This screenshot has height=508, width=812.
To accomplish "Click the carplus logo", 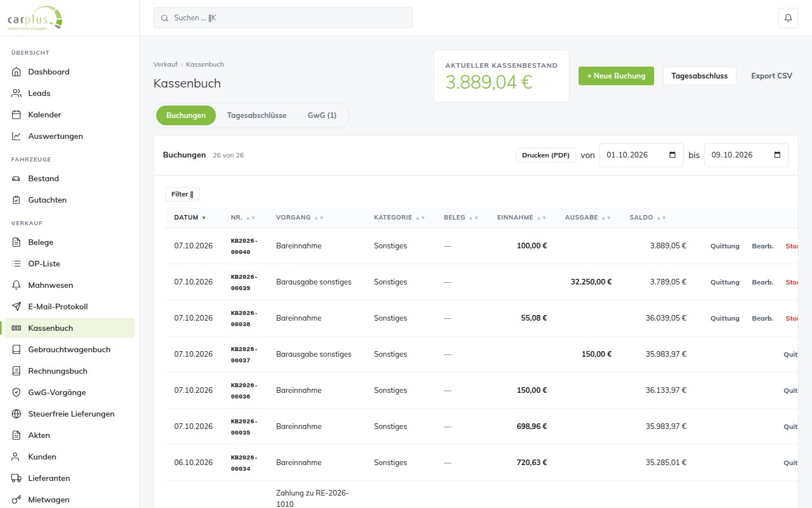I will [x=35, y=18].
